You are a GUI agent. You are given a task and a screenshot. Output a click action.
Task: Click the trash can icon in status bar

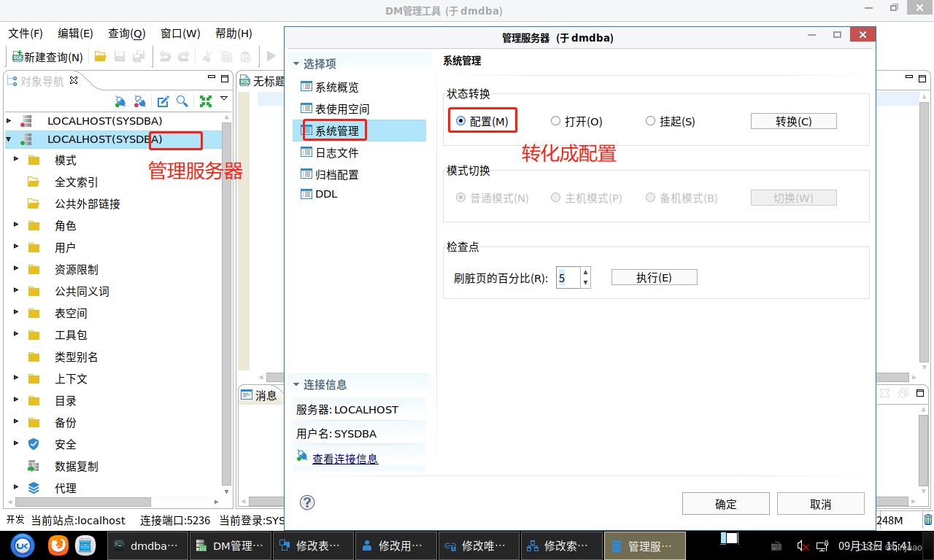click(x=927, y=520)
